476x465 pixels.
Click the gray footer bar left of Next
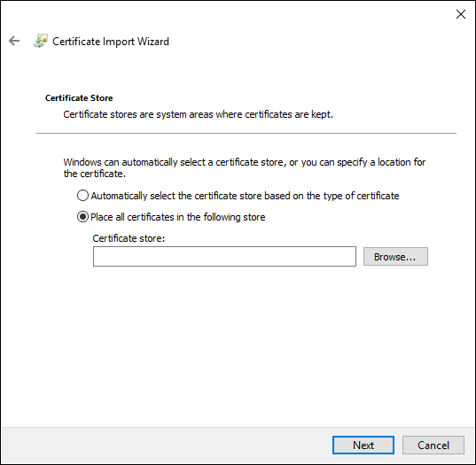(x=167, y=445)
